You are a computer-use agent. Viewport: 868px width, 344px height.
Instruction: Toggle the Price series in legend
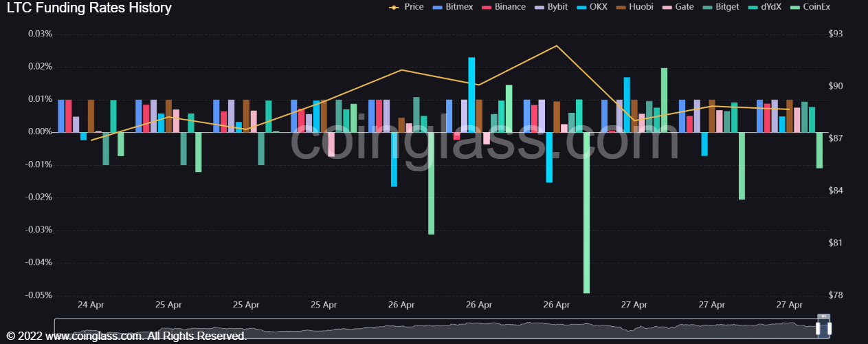click(405, 7)
